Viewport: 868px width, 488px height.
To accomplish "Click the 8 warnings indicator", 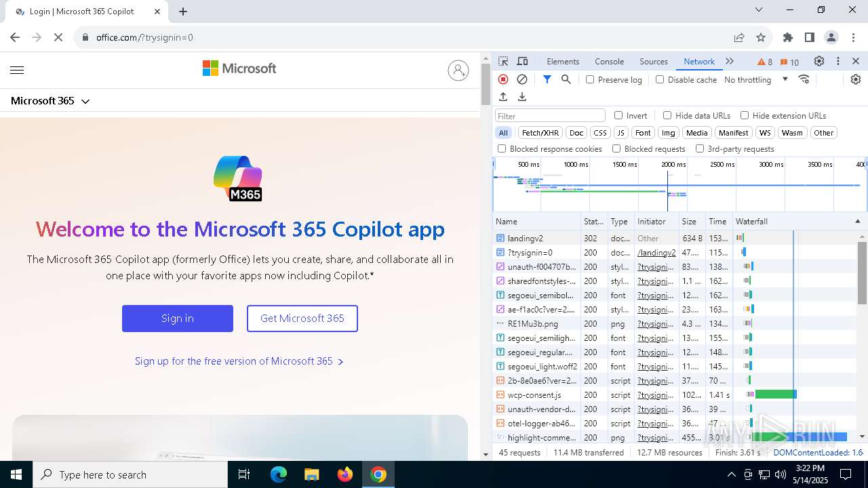I will coord(765,62).
